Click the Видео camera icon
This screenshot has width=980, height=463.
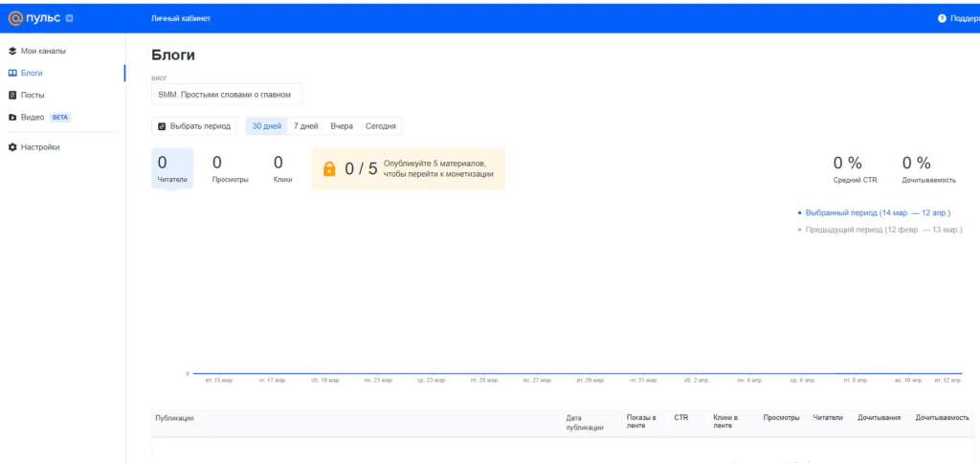pyautogui.click(x=12, y=117)
